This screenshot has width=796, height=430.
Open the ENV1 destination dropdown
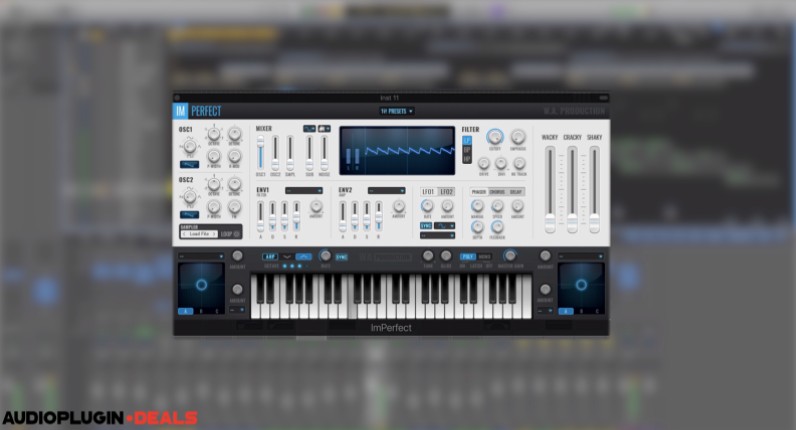pyautogui.click(x=304, y=190)
